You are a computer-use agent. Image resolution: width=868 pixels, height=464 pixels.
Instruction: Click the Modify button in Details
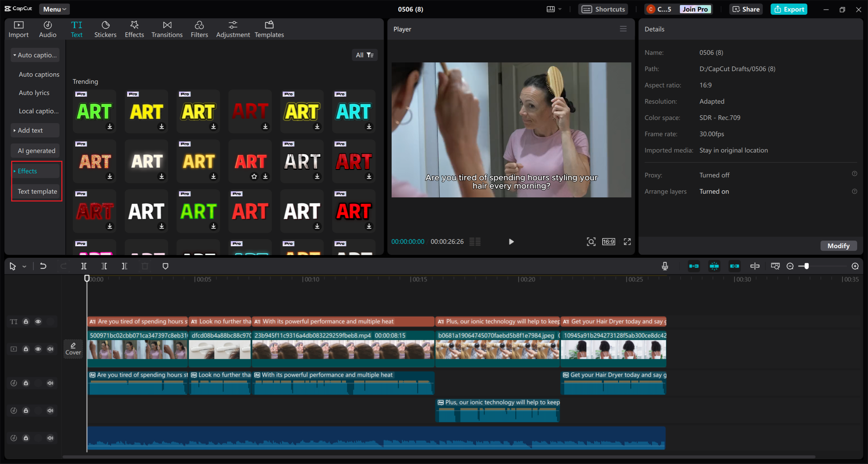[x=838, y=246]
